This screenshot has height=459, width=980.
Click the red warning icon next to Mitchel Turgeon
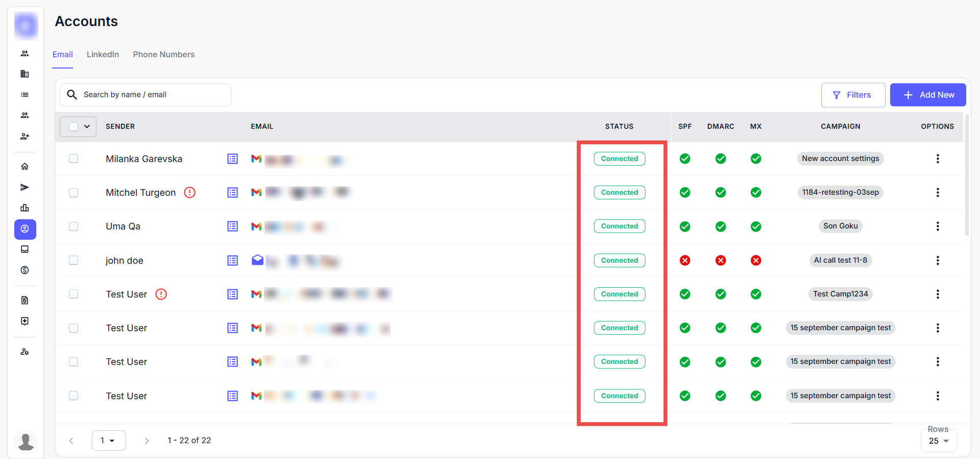(189, 193)
